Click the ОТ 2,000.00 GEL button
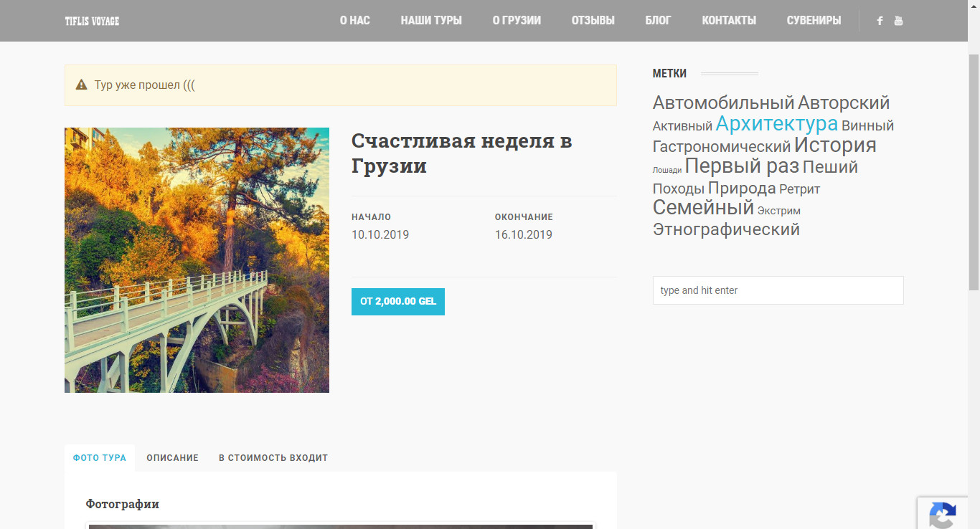The width and height of the screenshot is (980, 529). coord(398,302)
